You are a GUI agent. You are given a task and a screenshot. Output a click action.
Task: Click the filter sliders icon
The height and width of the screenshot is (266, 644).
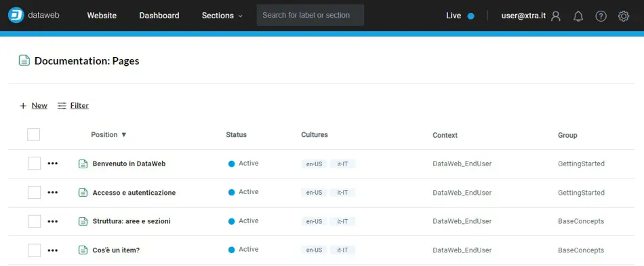tap(62, 106)
